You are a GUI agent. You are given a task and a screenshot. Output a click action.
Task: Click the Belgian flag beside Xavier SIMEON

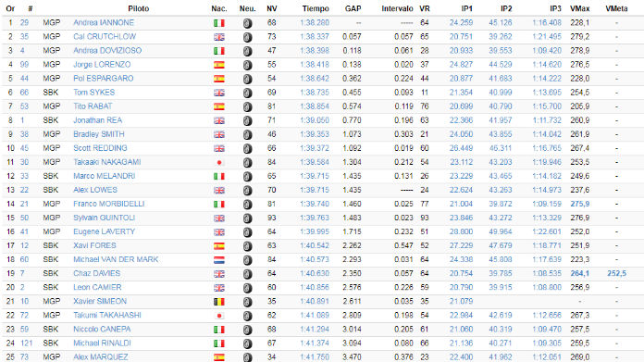219,302
